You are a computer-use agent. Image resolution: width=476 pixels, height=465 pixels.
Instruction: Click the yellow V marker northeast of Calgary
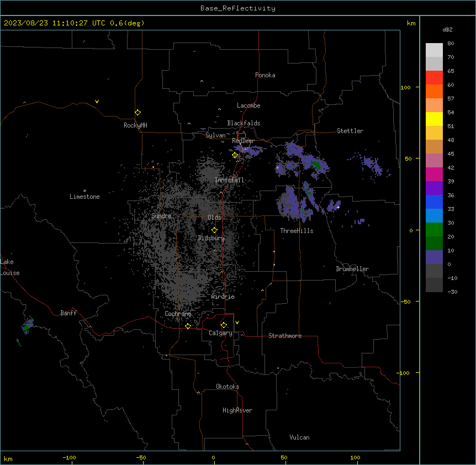(x=237, y=323)
